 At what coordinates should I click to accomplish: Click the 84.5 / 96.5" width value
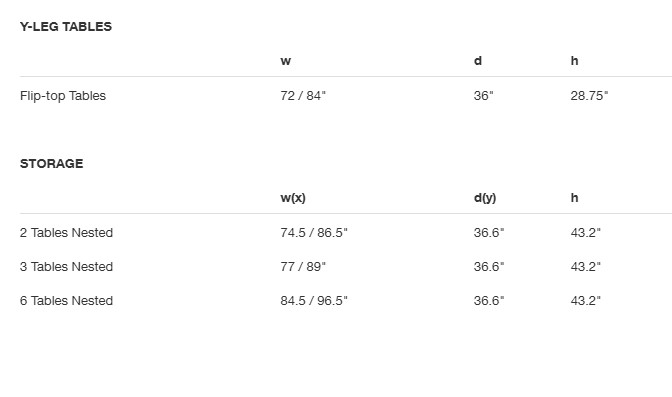(x=314, y=301)
